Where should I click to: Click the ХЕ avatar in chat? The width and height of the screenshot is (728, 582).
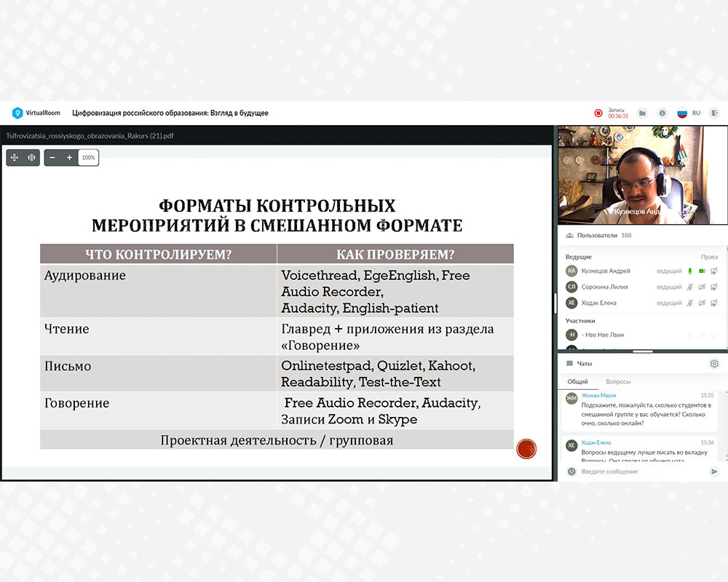571,445
